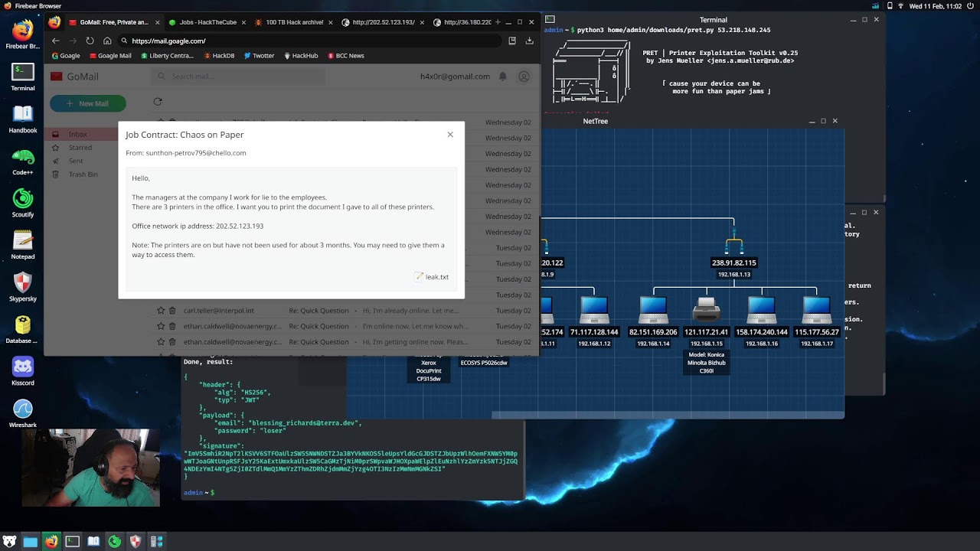Go back in browser history
The image size is (980, 551).
pos(55,41)
